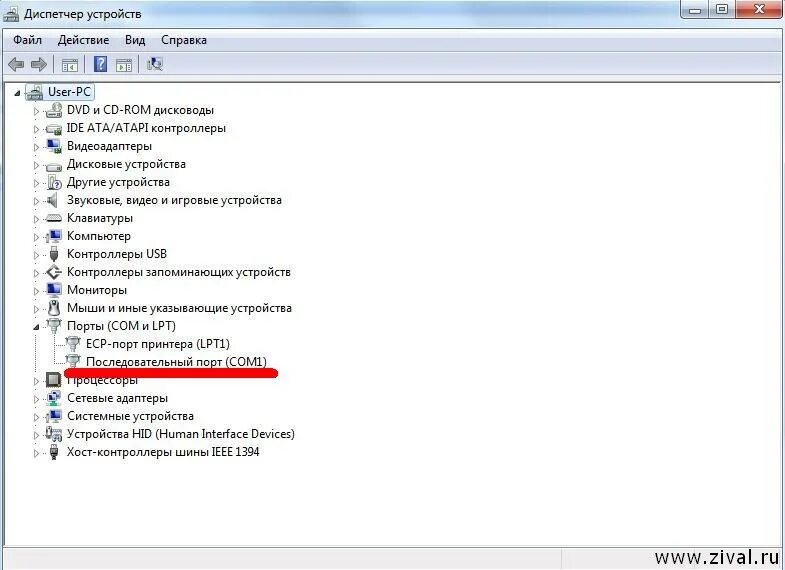Select Мыши и иные указывающие устройства
This screenshot has width=785, height=570.
pos(179,308)
